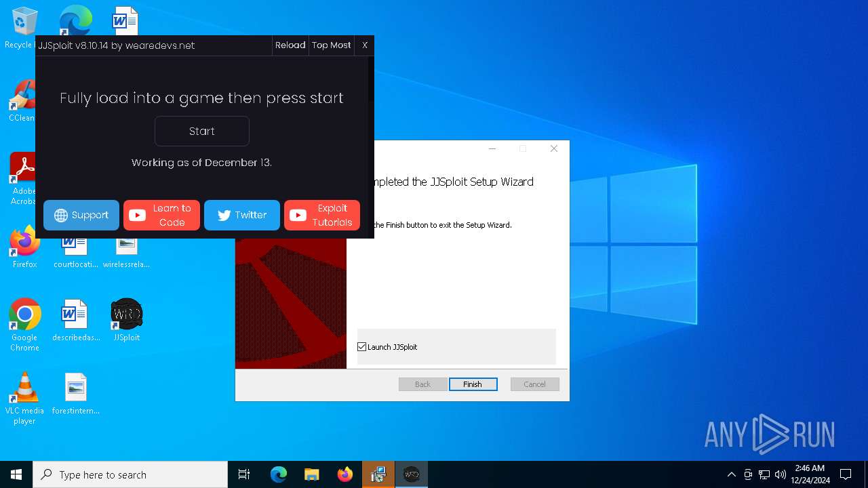Screen dimensions: 868x488
Task: Open the clock showing 2:46 AM
Action: 810,474
